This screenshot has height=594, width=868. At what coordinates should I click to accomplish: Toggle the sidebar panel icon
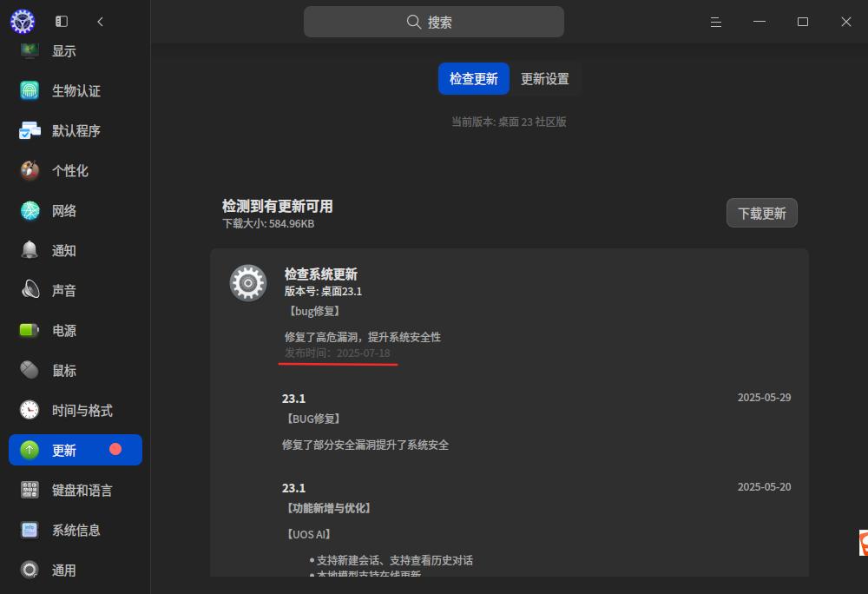pos(62,22)
